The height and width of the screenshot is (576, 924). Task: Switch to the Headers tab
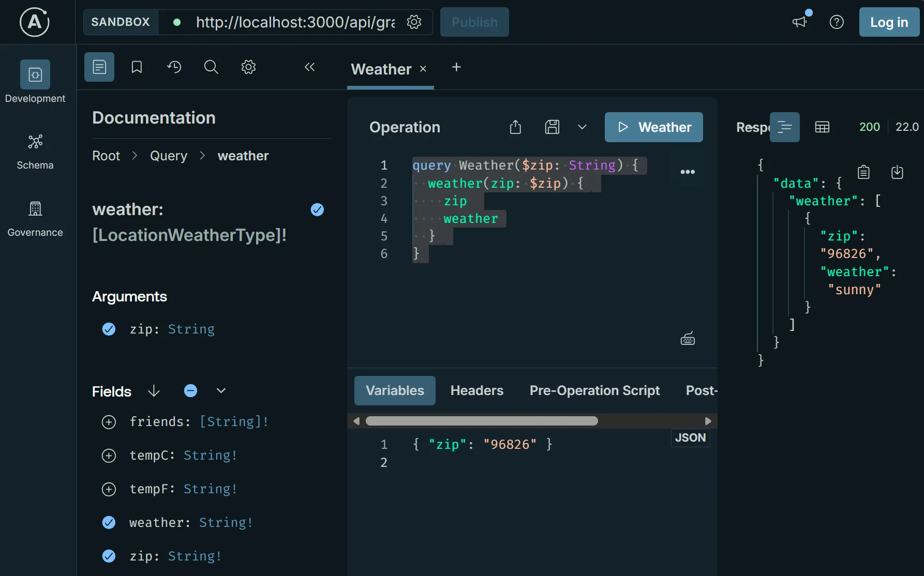476,390
